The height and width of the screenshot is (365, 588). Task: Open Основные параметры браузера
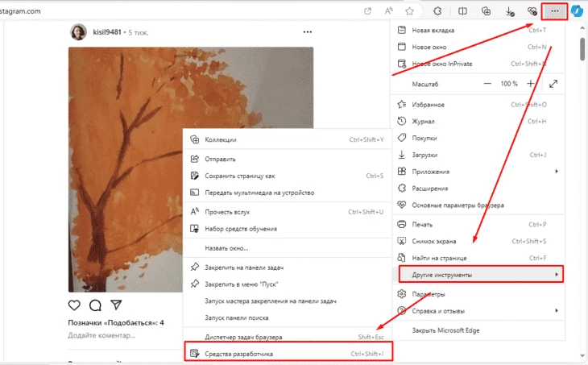point(478,205)
